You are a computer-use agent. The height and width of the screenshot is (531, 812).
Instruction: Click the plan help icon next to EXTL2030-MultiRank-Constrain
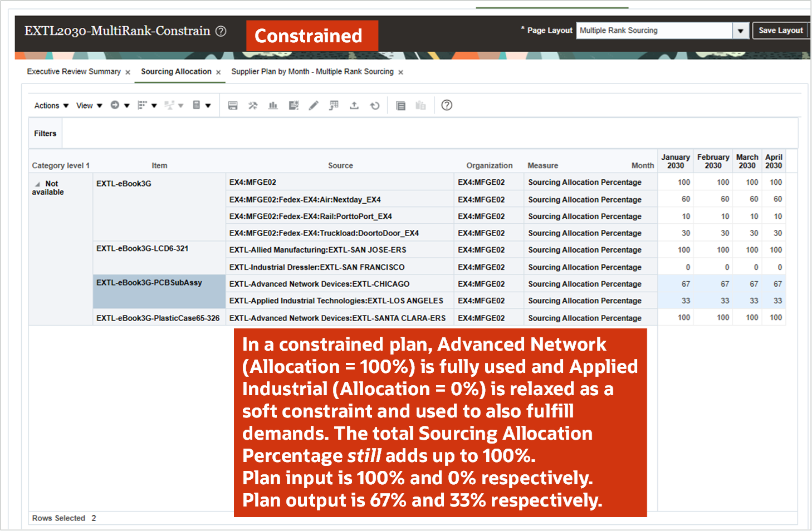[x=221, y=32]
